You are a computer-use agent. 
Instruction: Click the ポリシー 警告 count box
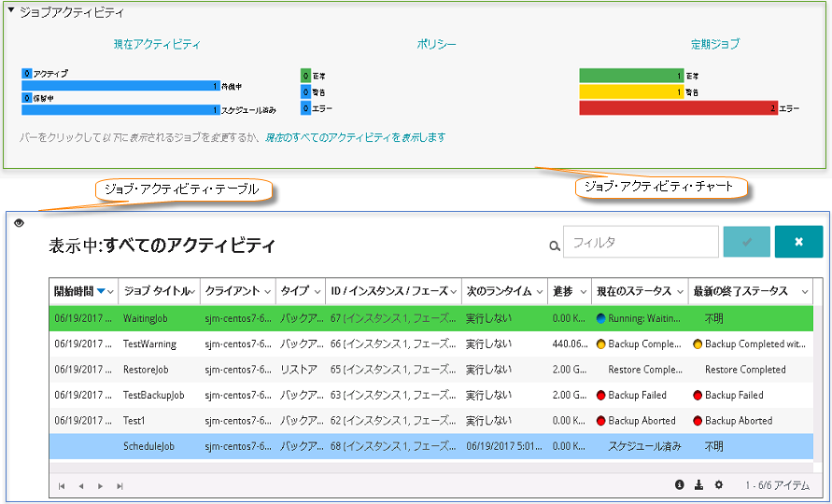pyautogui.click(x=305, y=92)
